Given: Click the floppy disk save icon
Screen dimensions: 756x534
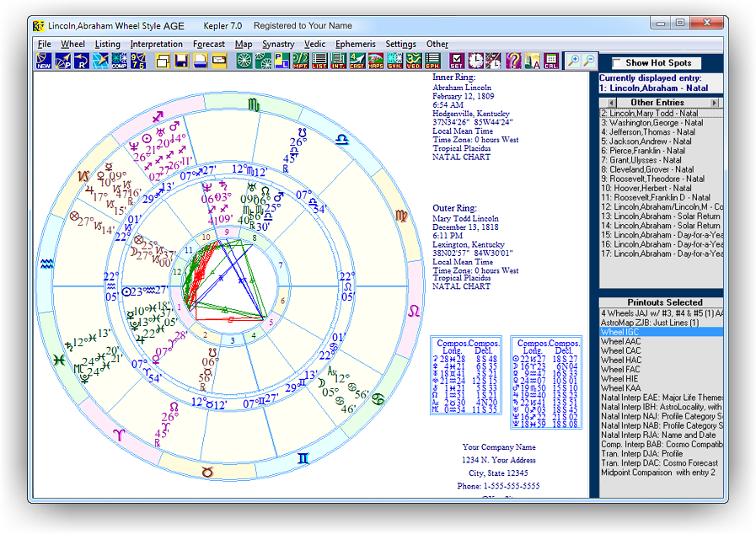Looking at the screenshot, I should (x=181, y=61).
